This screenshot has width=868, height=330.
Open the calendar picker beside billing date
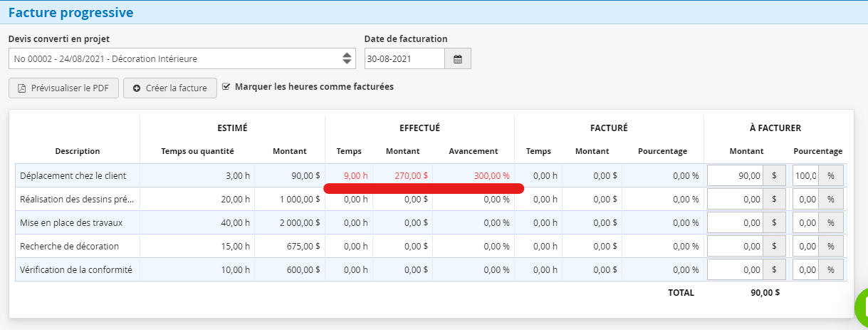click(458, 58)
